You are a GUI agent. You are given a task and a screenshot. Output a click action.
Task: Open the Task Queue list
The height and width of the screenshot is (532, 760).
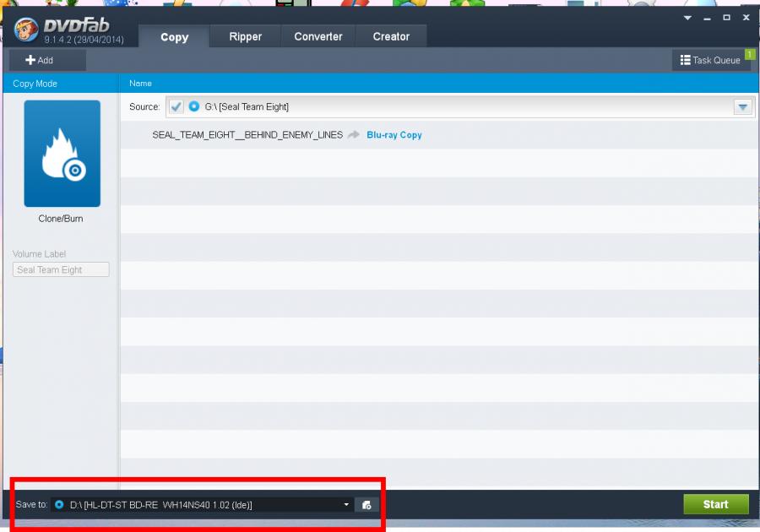tap(710, 60)
